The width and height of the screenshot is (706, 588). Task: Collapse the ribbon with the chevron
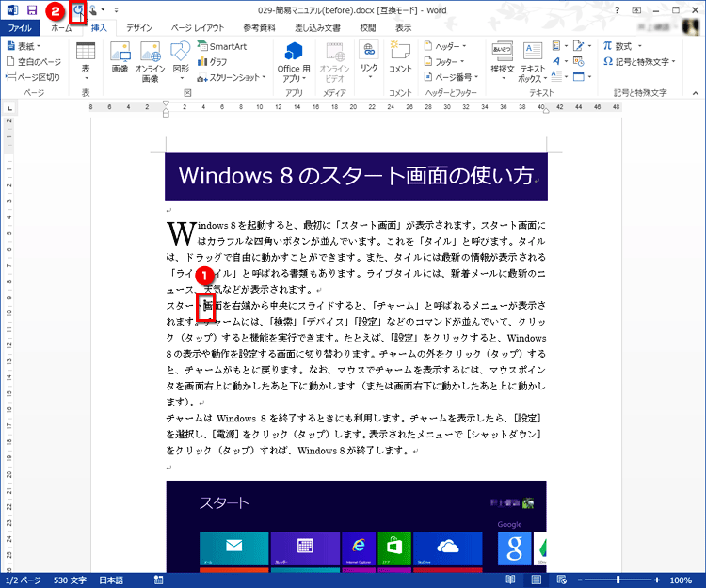[x=696, y=93]
